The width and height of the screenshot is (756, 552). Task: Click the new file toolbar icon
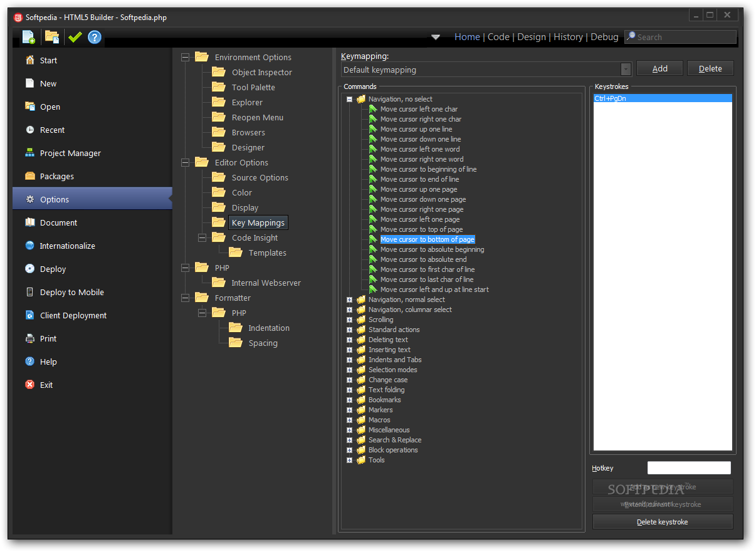29,37
